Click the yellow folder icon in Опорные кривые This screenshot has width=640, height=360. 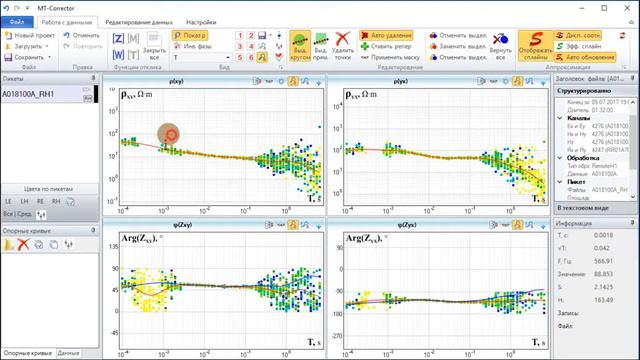point(9,244)
